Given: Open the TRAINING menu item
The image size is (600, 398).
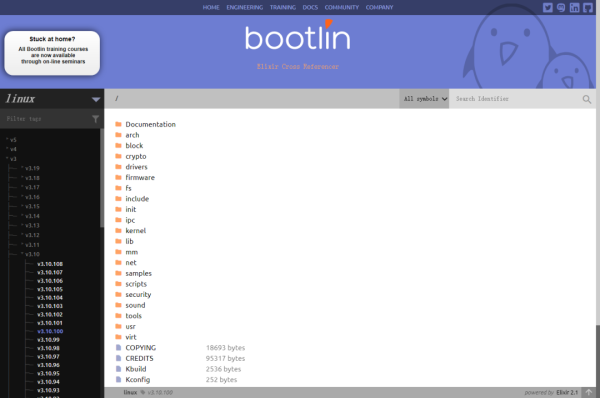Looking at the screenshot, I should click(x=283, y=7).
